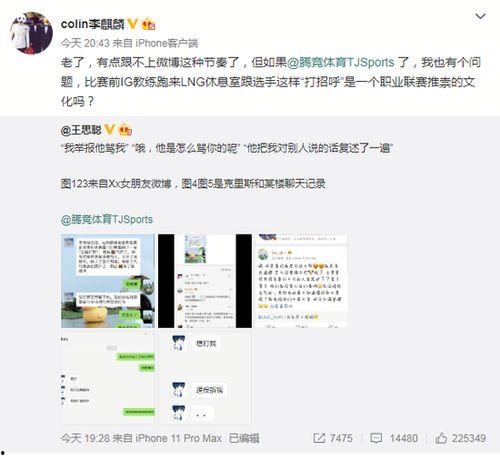
Task: View first chat screenshot with the duck background
Action: click(x=108, y=281)
